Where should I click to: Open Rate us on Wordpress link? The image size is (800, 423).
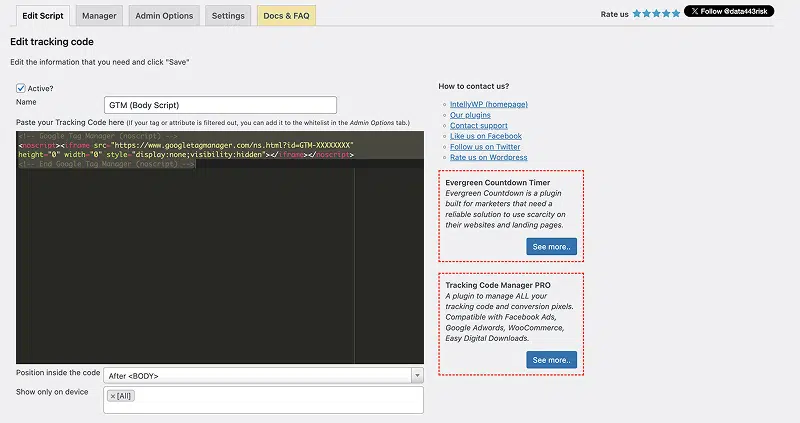tap(488, 158)
